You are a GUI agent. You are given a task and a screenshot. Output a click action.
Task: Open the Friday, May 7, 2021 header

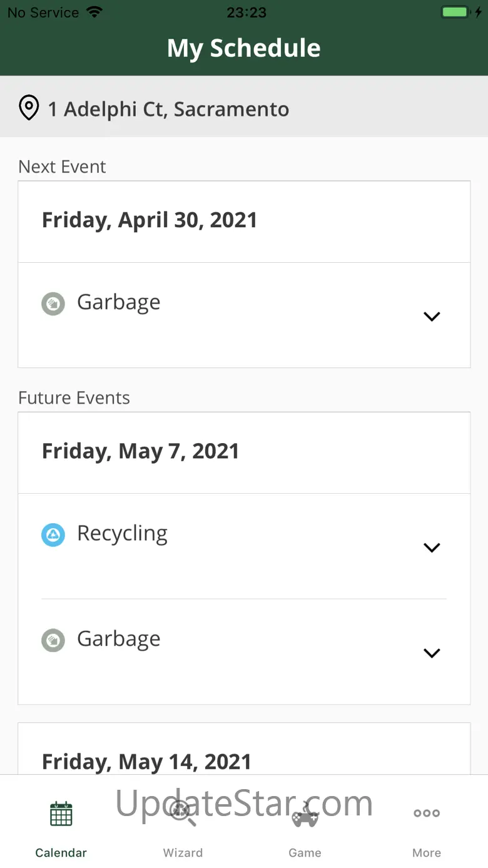click(x=141, y=451)
